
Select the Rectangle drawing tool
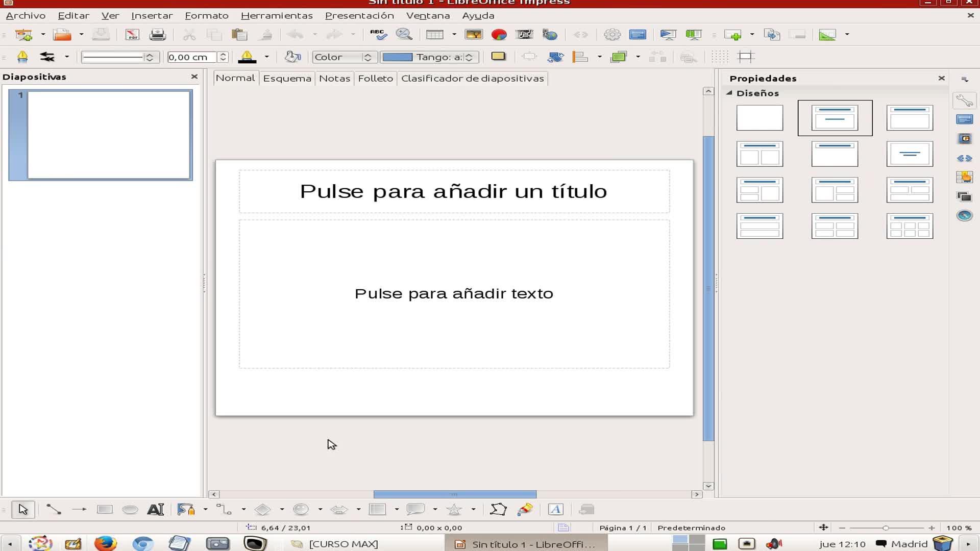coord(105,510)
